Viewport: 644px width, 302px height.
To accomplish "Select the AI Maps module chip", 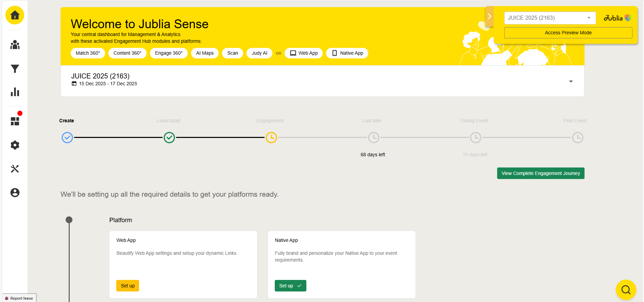I will click(x=205, y=53).
